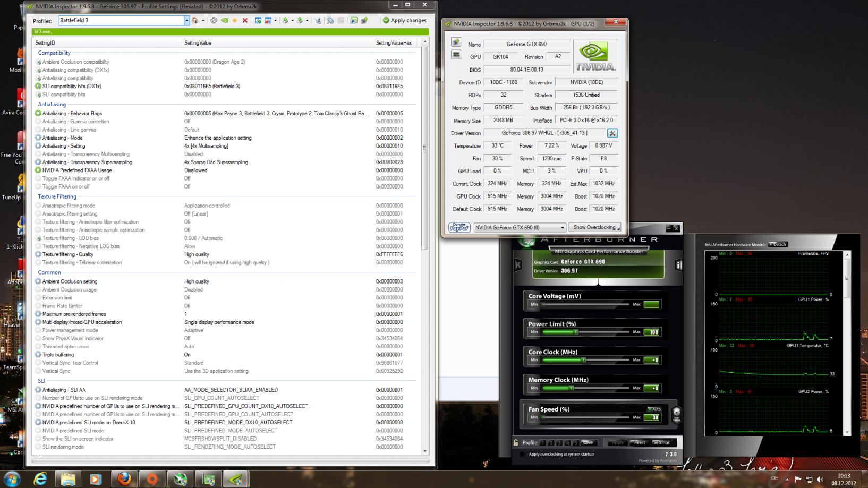Click the add application to profile icon
868x488 pixels.
[258, 21]
